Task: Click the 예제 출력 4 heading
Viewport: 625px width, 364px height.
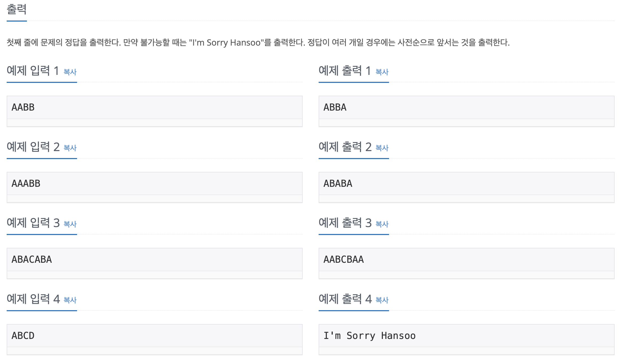Action: [345, 299]
